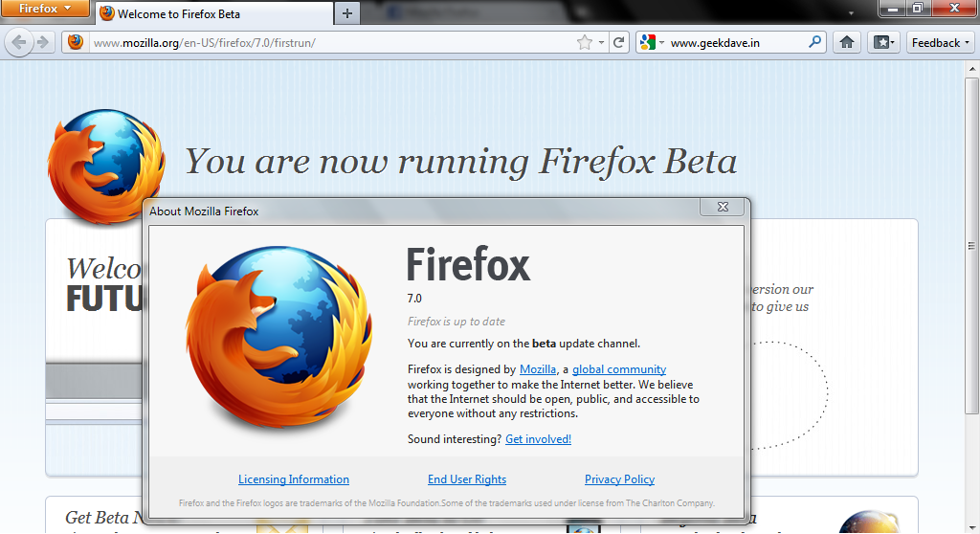Open End User Rights link
Viewport: 980px width, 534px height.
[467, 479]
